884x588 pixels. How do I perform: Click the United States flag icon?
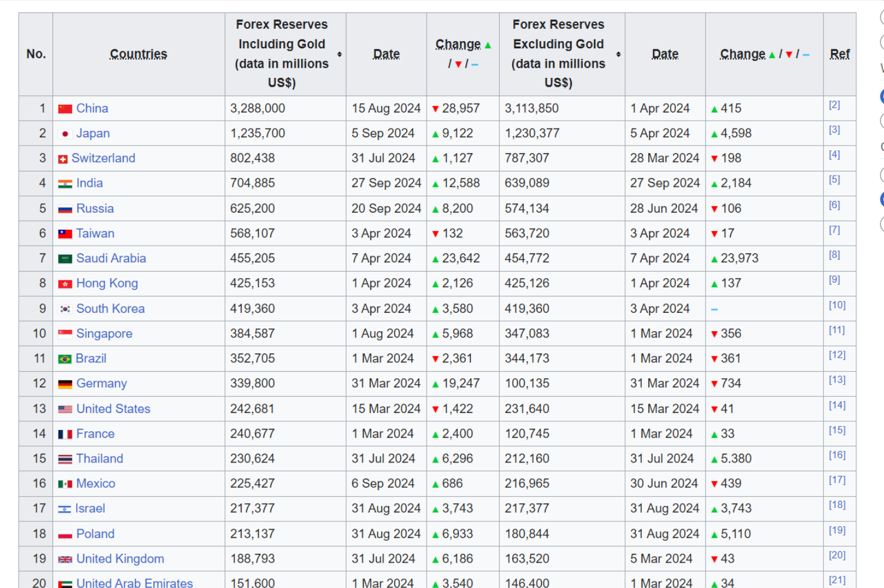(65, 409)
